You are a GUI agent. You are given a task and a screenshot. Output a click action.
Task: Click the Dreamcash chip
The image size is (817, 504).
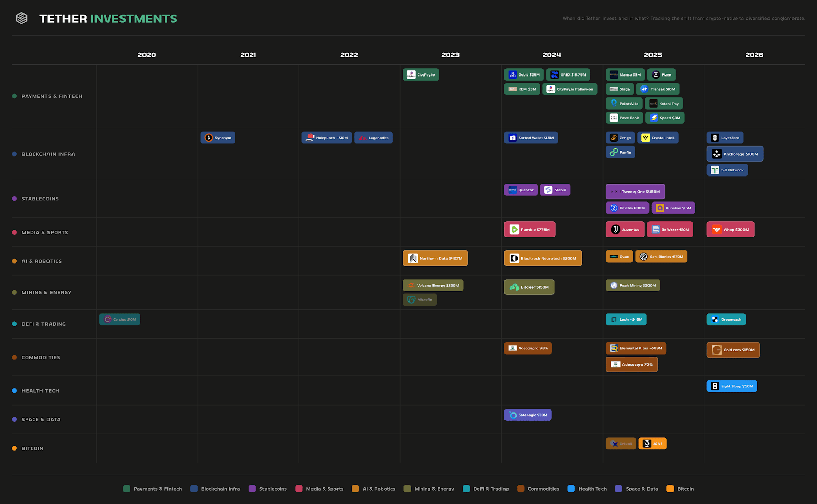tap(726, 319)
